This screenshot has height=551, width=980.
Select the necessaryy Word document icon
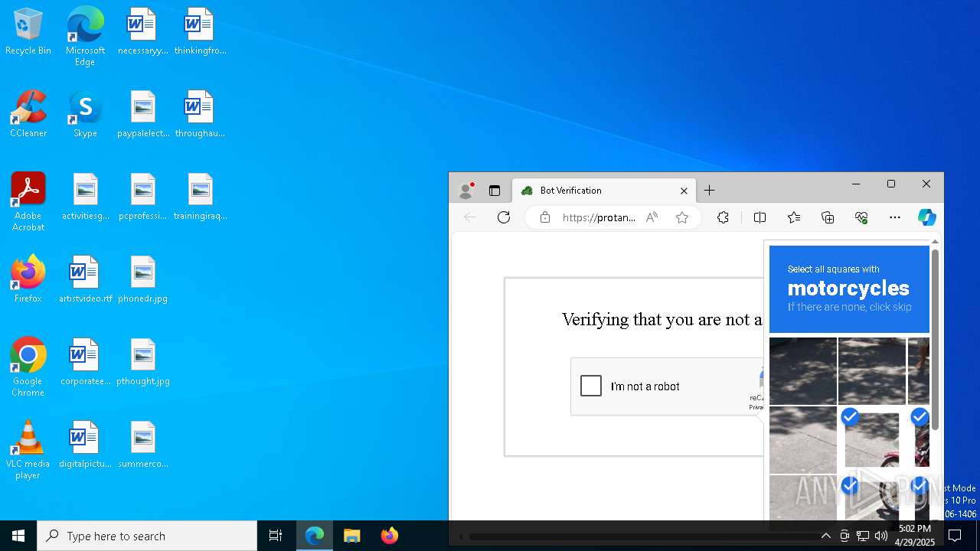point(142,32)
